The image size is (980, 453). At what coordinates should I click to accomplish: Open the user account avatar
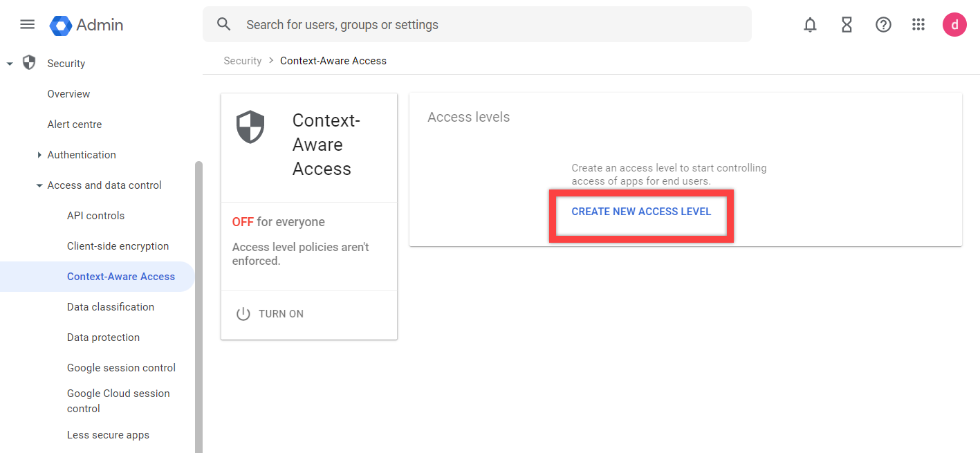(954, 25)
